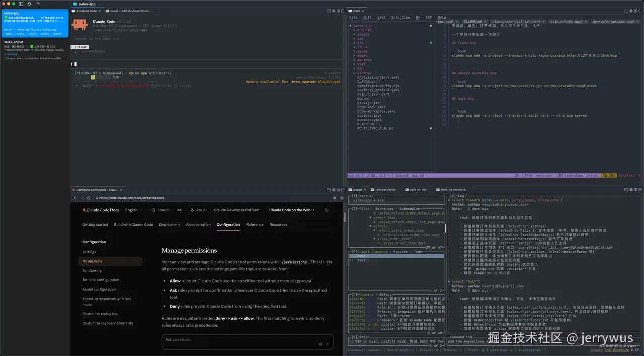
Task: Open Claude Code on the Web link
Action: pyautogui.click(x=290, y=210)
